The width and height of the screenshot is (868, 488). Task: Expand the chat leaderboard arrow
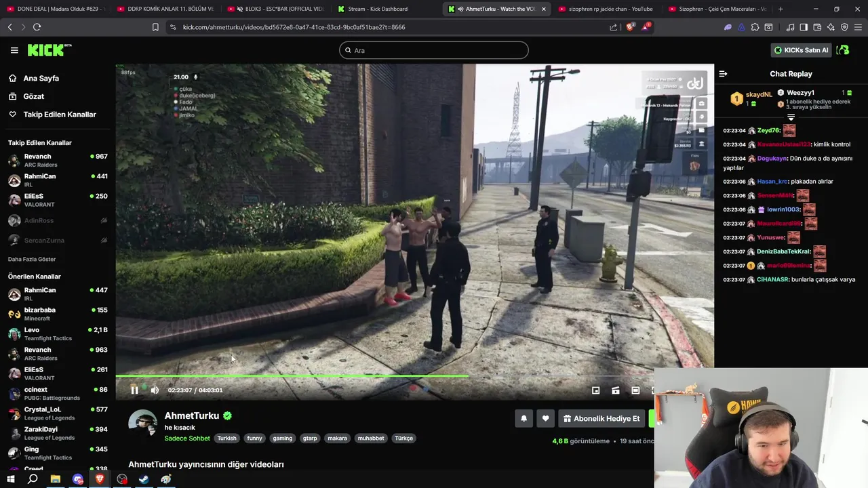(x=791, y=117)
